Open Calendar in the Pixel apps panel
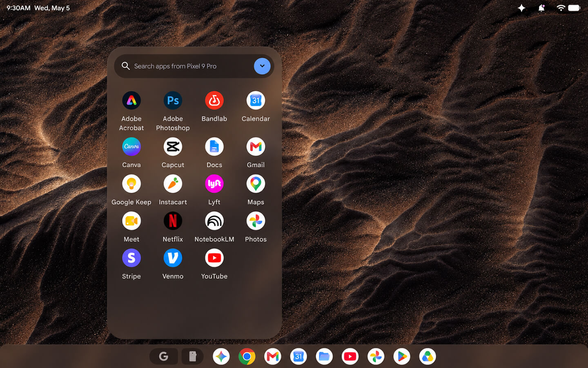Screen dimensions: 588x368 coord(256,100)
